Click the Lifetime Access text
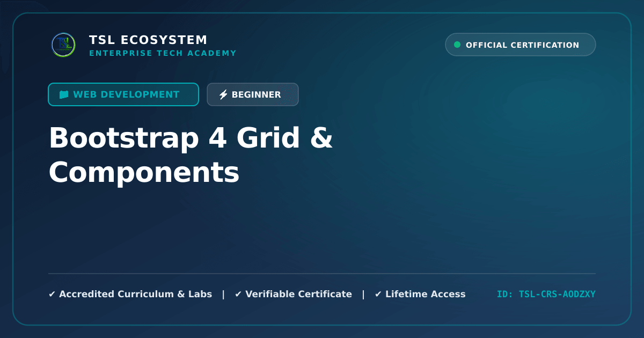Screen dimensions: 644x338 (426, 294)
